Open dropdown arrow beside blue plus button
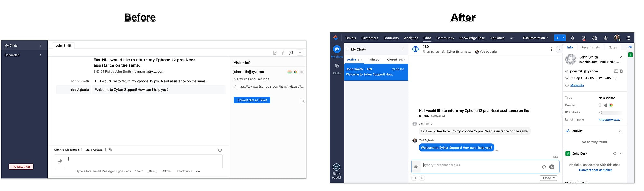Screen dimensions: 644x191 (x=563, y=38)
